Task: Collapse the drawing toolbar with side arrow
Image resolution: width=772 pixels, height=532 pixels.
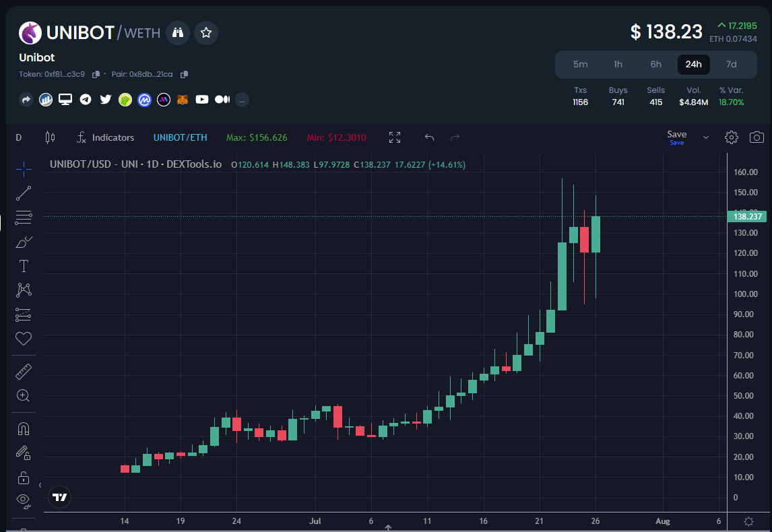Action: point(40,486)
